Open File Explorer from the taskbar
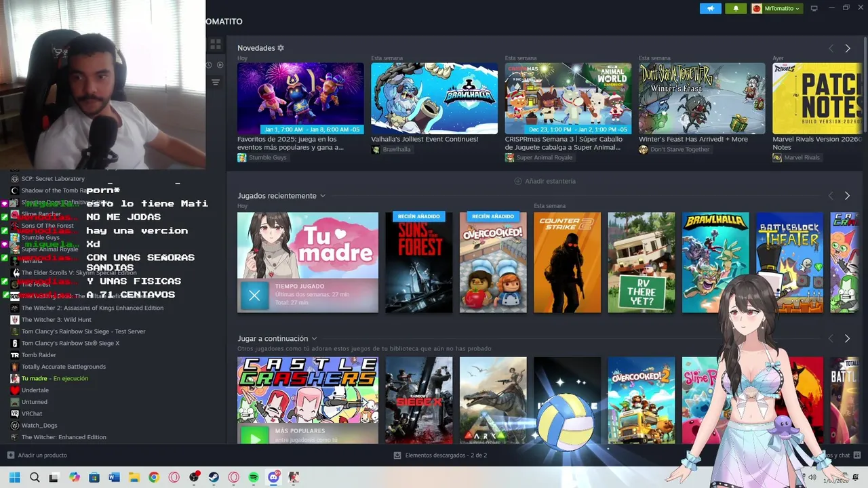 (x=134, y=477)
